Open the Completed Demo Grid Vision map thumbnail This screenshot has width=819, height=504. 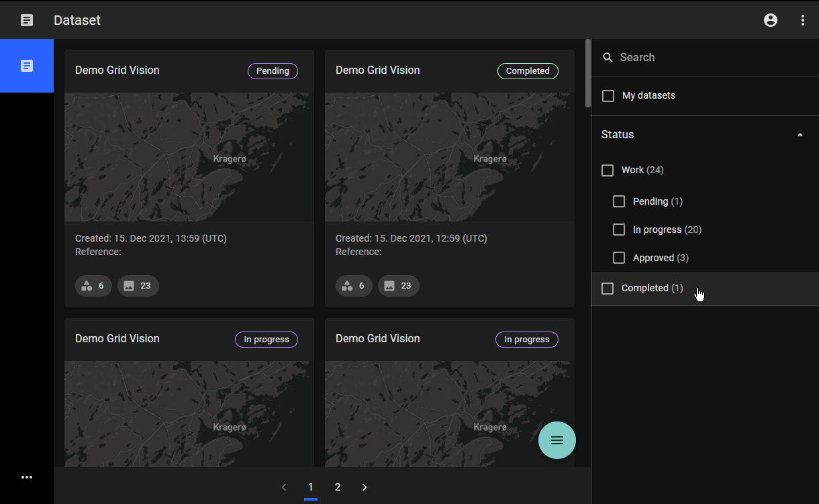pyautogui.click(x=449, y=157)
